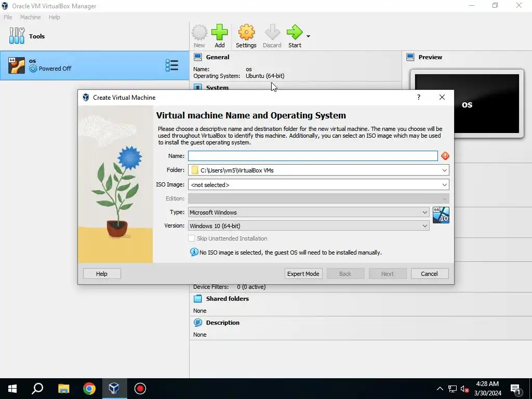Click the folder icon in Folder field
This screenshot has height=399, width=532.
(x=195, y=170)
